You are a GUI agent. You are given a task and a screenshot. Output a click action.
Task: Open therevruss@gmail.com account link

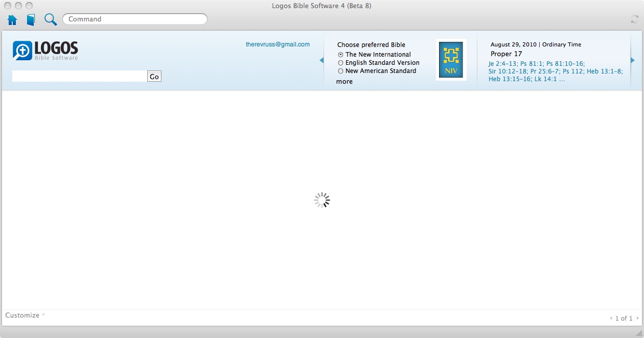click(278, 44)
